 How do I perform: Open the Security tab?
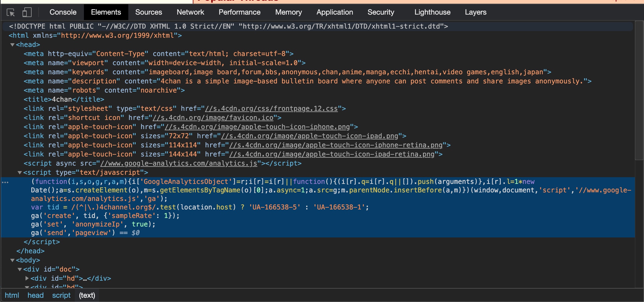coord(381,12)
